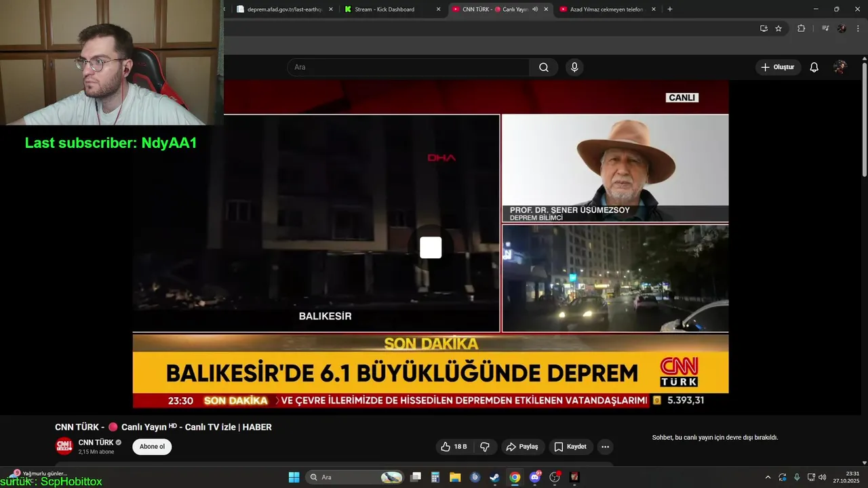Close the CNN TÜRK tab
868x488 pixels.
click(x=546, y=9)
